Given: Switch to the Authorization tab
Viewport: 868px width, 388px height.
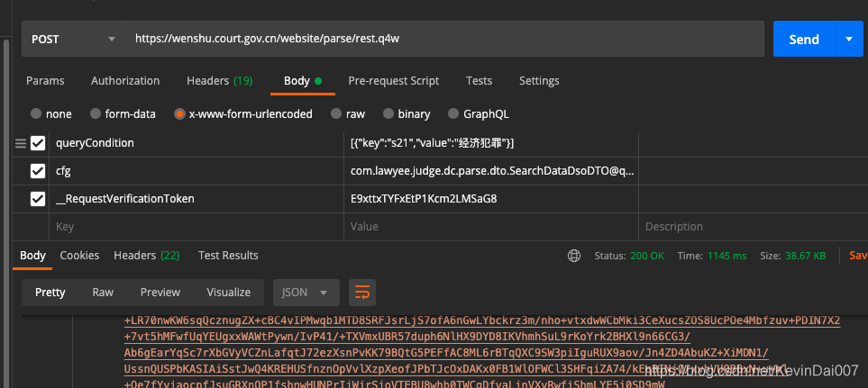Looking at the screenshot, I should coord(125,81).
